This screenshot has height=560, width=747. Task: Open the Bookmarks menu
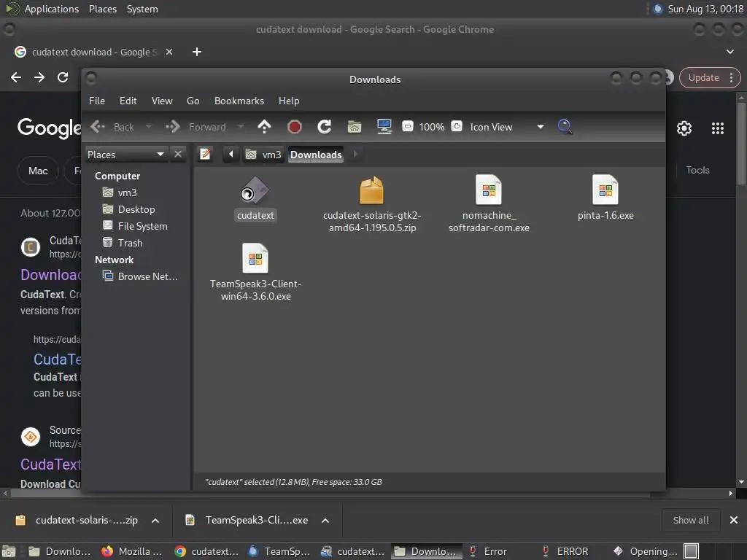[x=239, y=101]
